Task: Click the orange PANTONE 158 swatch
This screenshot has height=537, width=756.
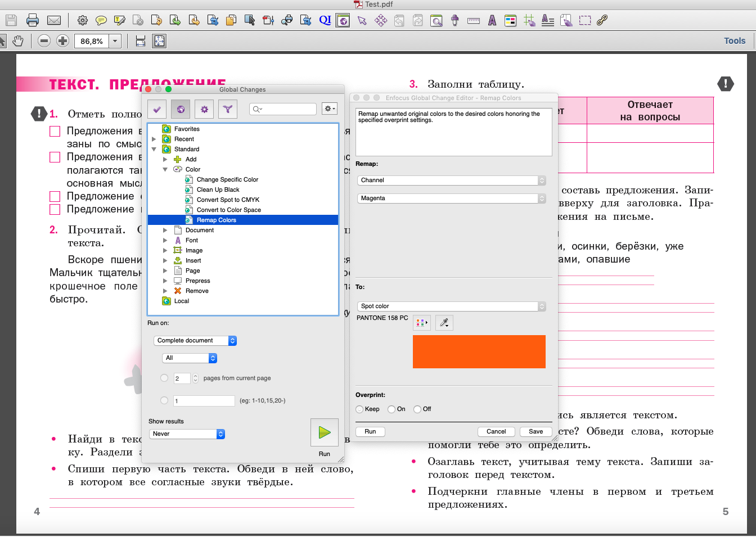Action: point(479,352)
